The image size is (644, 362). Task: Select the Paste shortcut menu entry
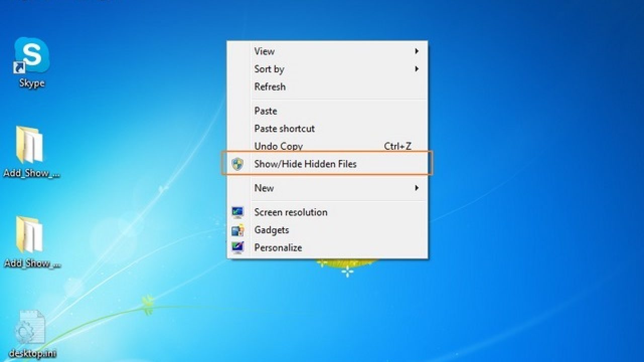284,128
